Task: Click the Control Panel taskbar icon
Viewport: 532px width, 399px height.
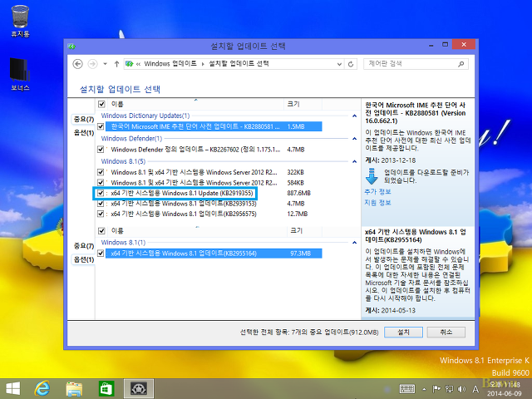Action: (x=139, y=389)
